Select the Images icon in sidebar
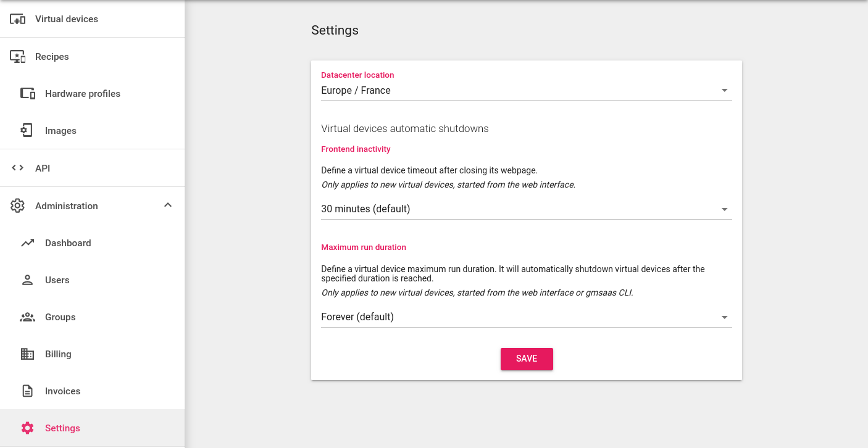 27,130
